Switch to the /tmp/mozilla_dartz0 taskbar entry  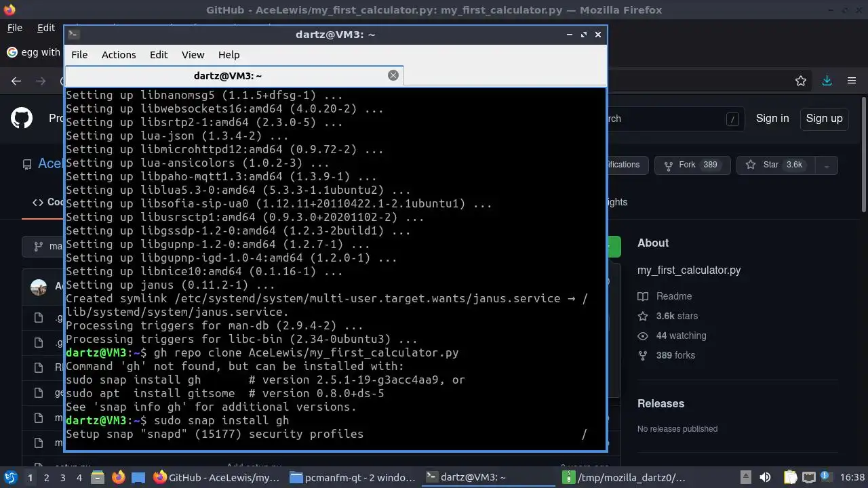(625, 478)
